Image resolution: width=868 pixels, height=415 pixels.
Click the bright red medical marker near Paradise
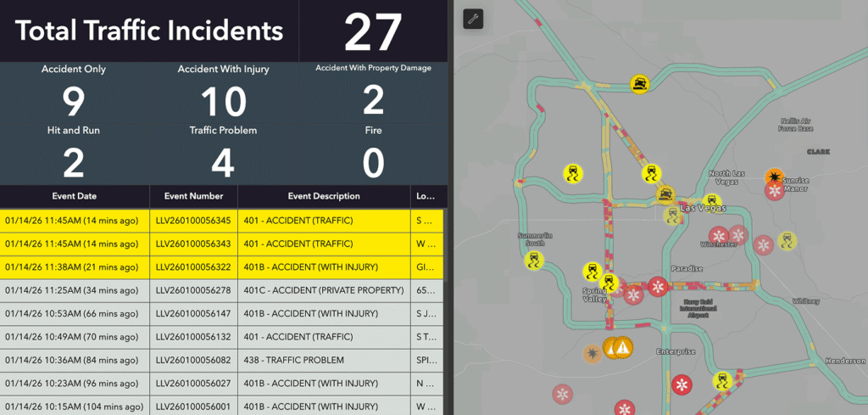tap(657, 288)
